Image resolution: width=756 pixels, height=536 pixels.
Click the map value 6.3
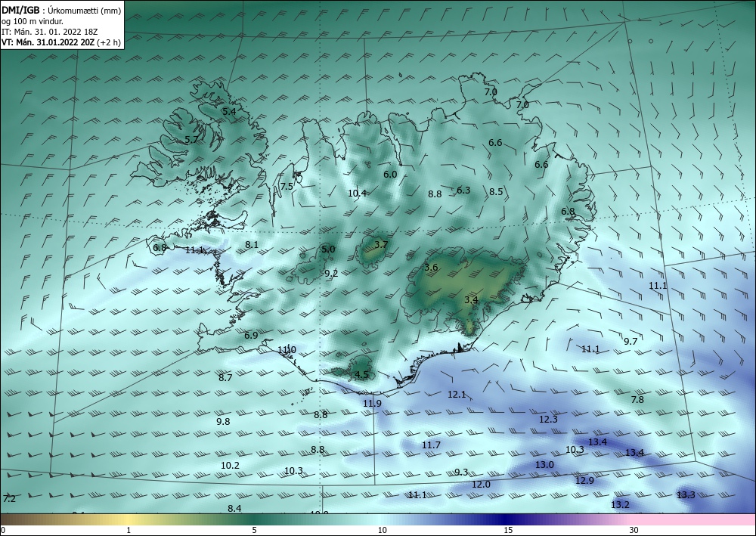463,191
